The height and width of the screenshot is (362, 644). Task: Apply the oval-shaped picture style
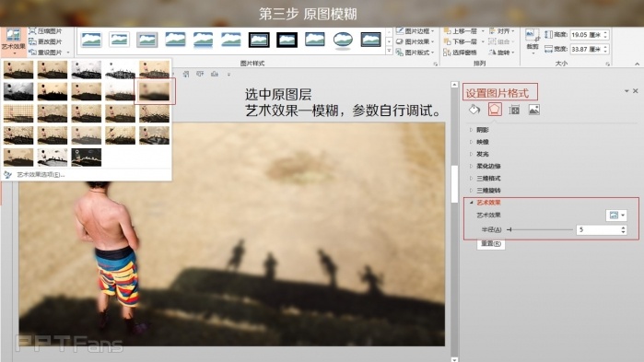(343, 40)
